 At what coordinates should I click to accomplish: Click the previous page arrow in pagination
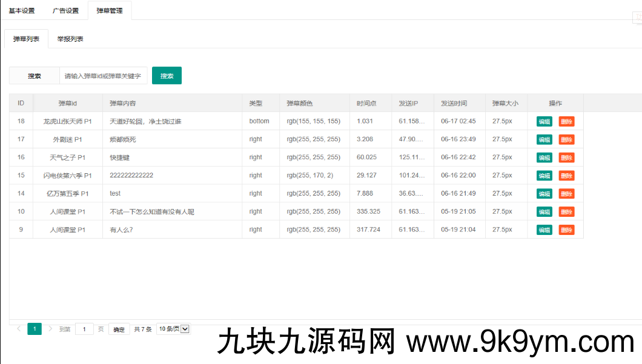pyautogui.click(x=19, y=329)
